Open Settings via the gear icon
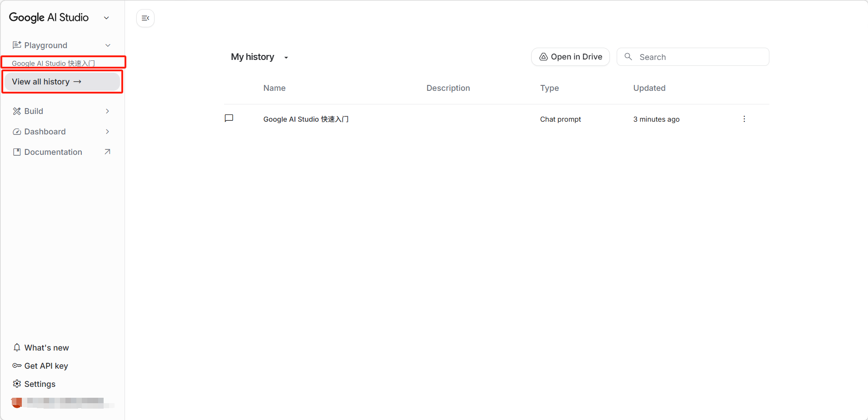 pyautogui.click(x=17, y=384)
